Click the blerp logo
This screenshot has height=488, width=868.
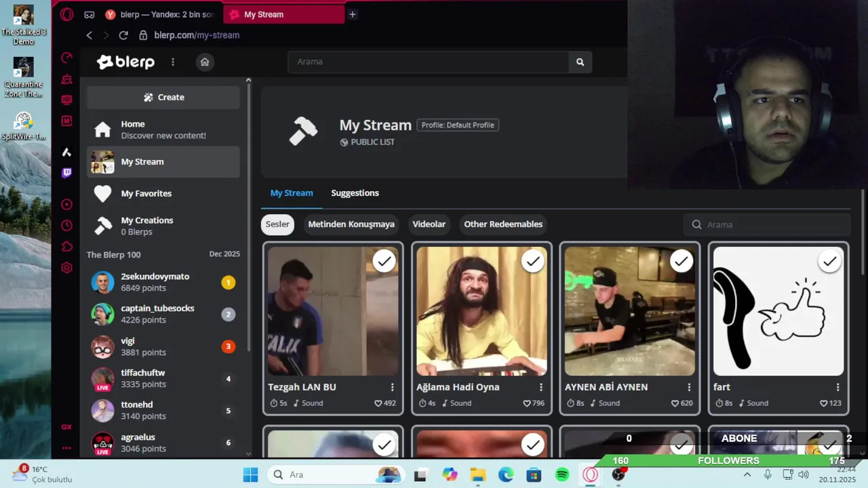coord(125,62)
